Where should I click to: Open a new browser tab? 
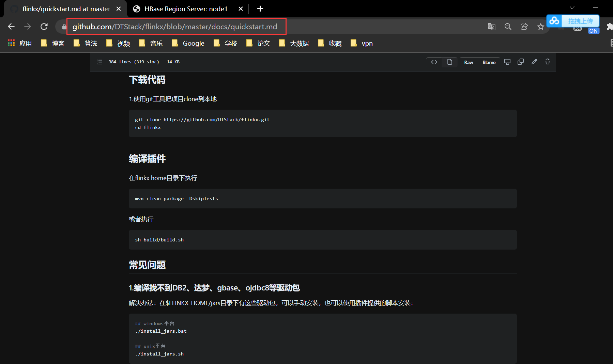(x=260, y=9)
